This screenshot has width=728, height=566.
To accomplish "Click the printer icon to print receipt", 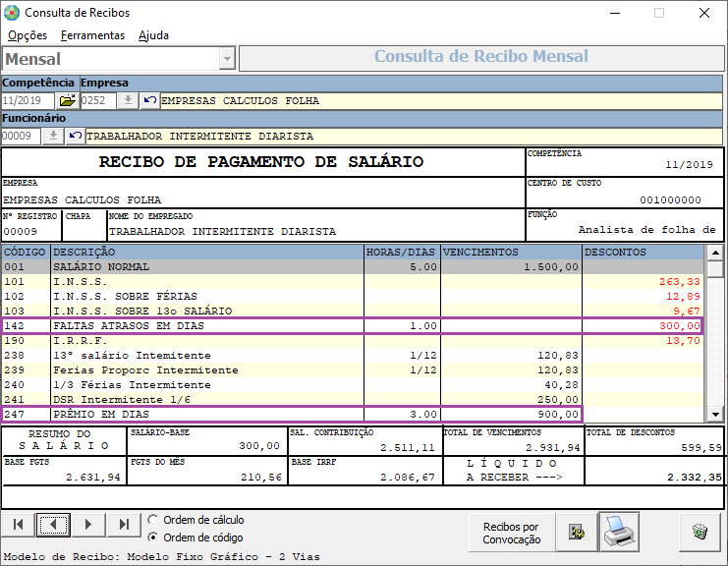I will [619, 533].
